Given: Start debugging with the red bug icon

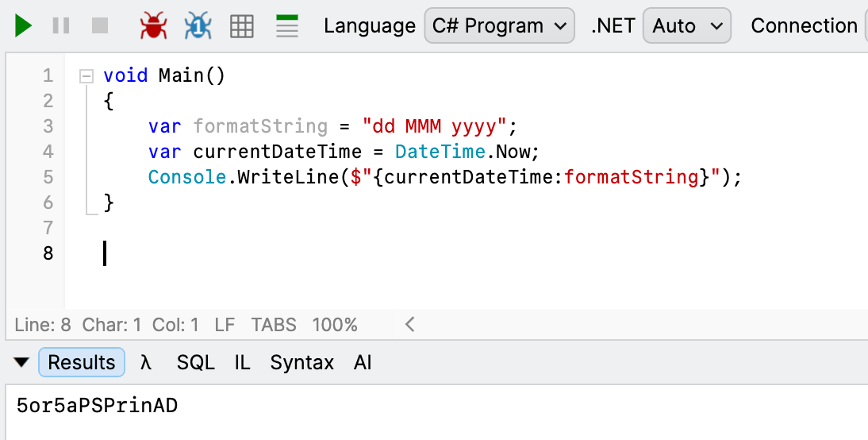Looking at the screenshot, I should click(153, 25).
